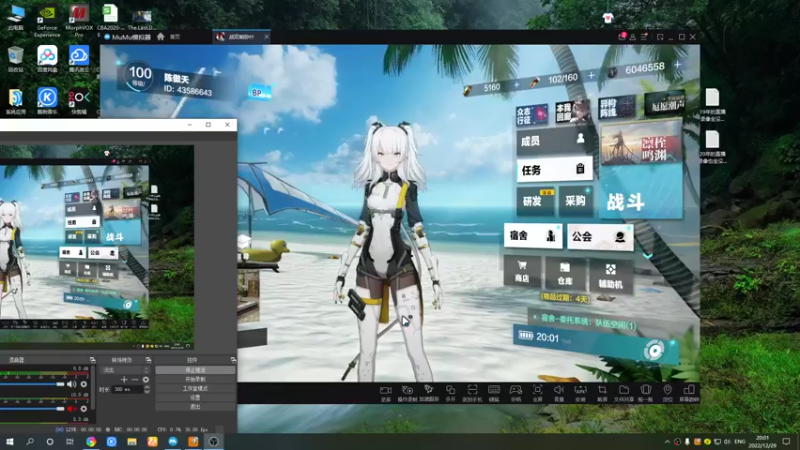The width and height of the screenshot is (800, 450).
Task: Take a screenshot with the crop (截屏) icon
Action: point(603,393)
